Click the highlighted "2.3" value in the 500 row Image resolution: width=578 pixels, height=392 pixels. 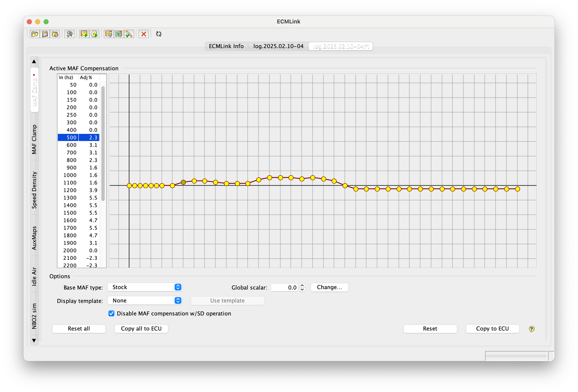click(x=89, y=138)
